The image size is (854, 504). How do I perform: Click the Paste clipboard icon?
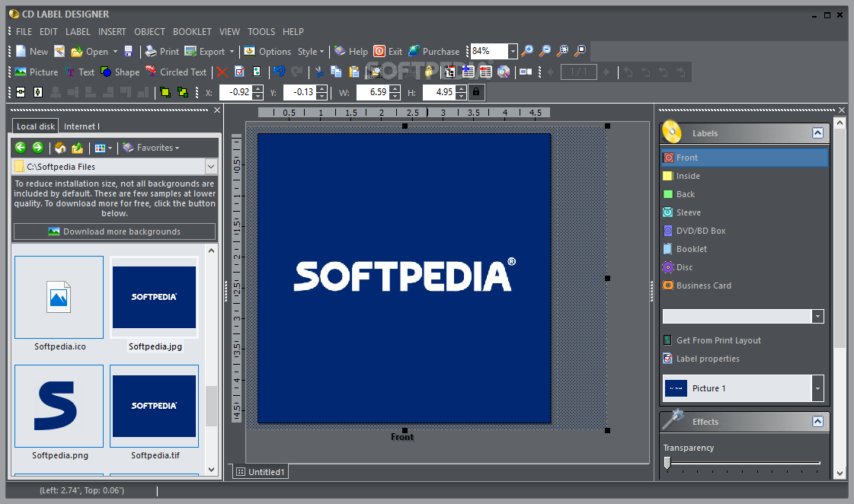(354, 72)
